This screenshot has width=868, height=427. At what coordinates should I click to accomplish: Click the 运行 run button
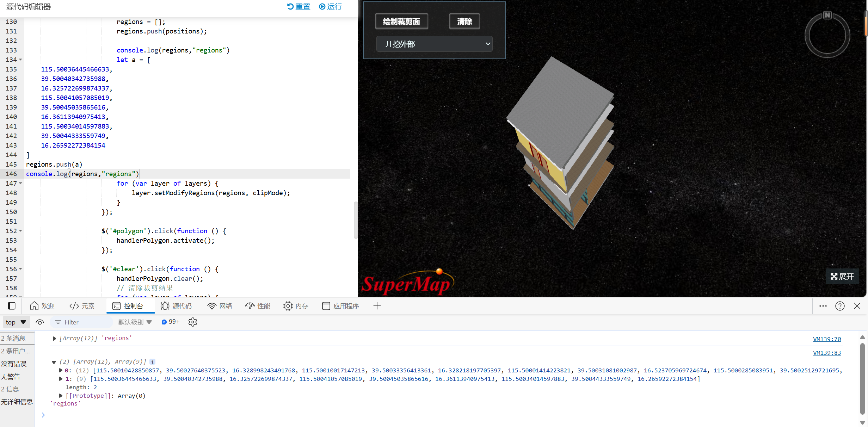click(331, 7)
